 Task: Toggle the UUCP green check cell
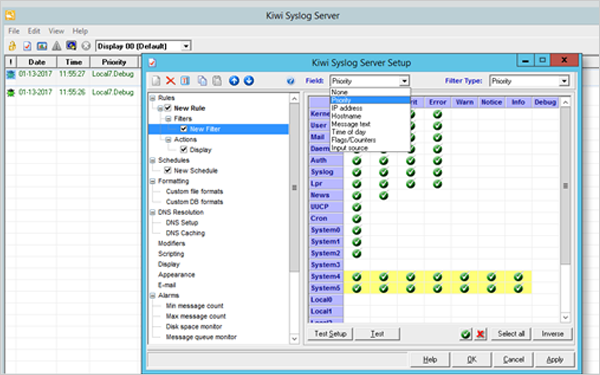click(x=357, y=207)
